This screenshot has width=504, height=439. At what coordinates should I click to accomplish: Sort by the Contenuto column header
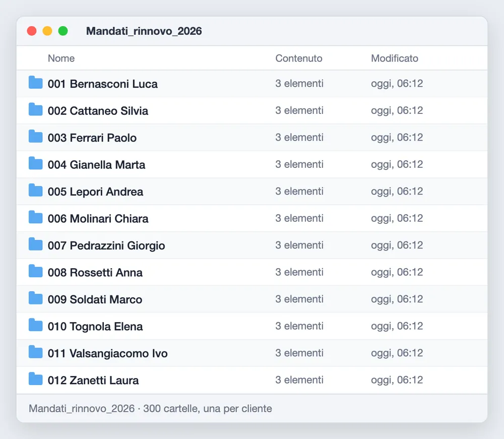(x=298, y=58)
